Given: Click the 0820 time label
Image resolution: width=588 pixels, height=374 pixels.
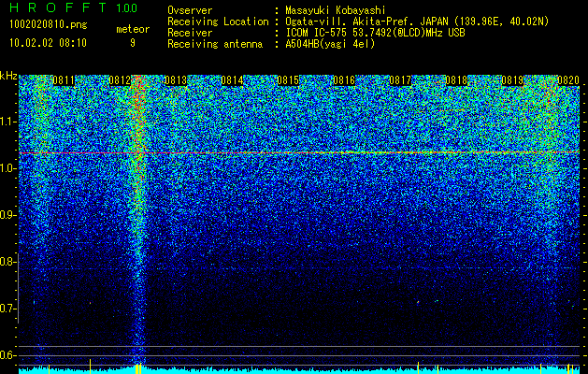Looking at the screenshot, I should pos(568,79).
